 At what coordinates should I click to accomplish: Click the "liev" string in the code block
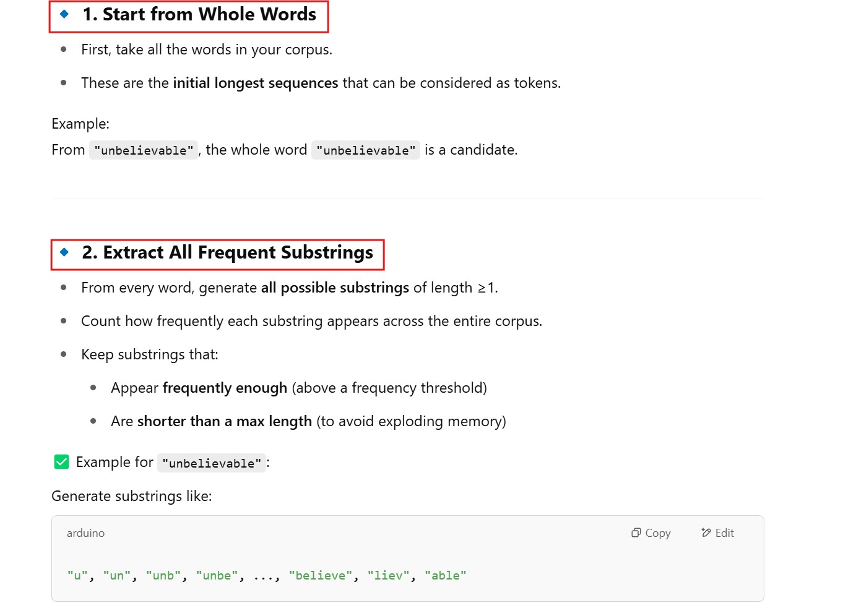388,576
